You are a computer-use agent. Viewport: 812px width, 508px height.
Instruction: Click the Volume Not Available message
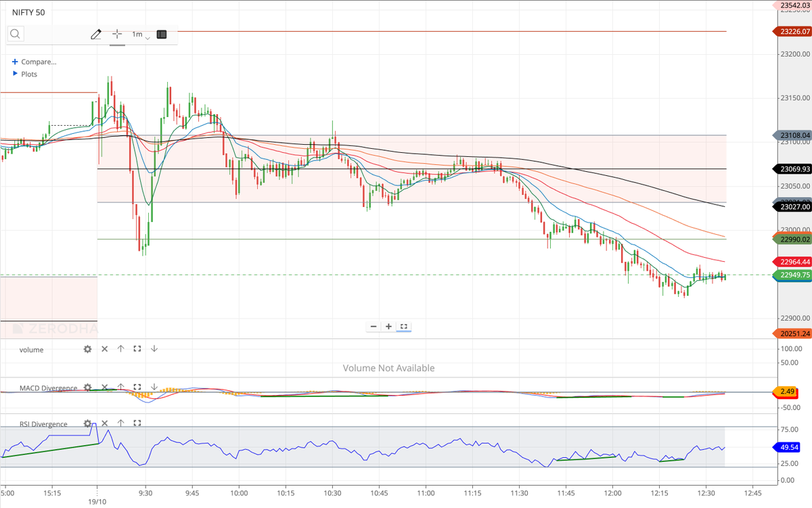pos(388,368)
